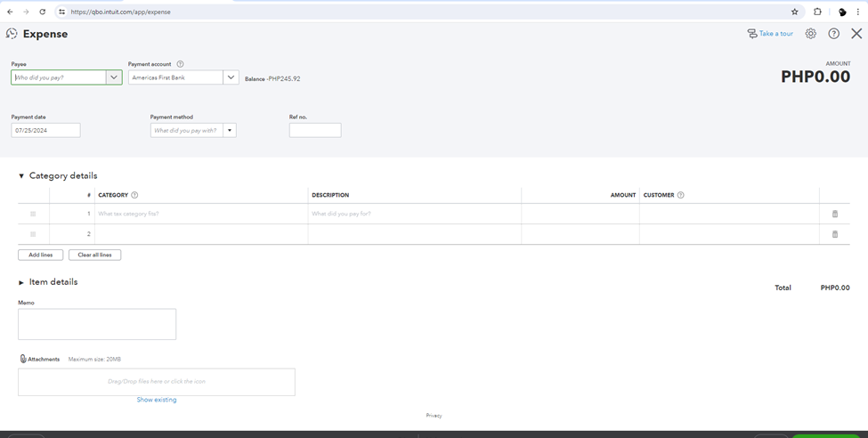Click the Description cell in line 1
Screen dimensions: 868x438
coord(415,214)
